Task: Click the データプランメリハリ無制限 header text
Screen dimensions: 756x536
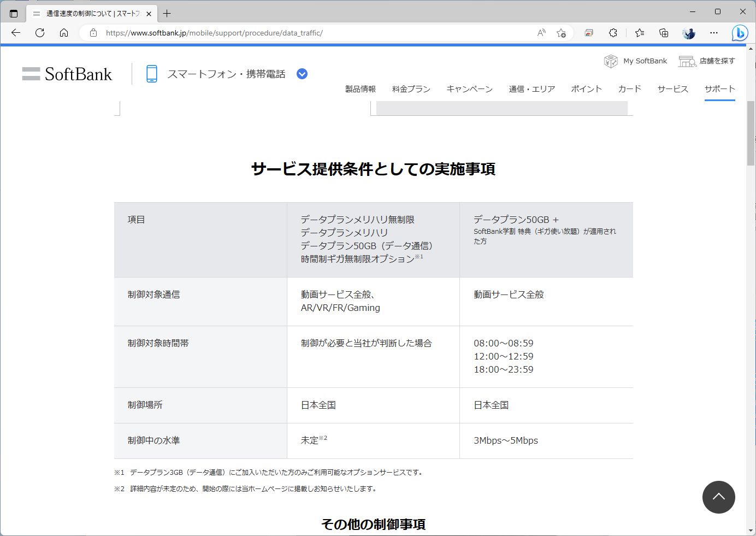Action: (x=358, y=220)
